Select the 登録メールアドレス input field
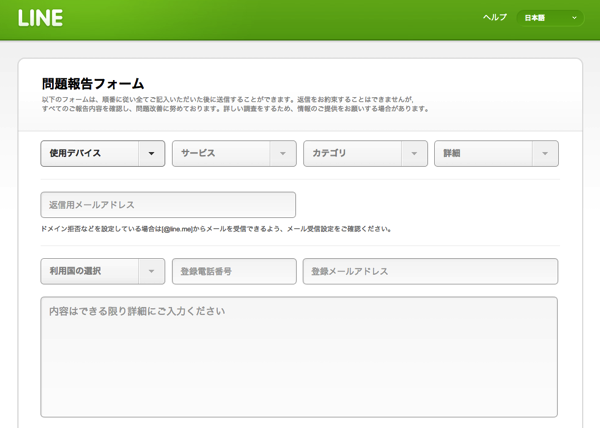 430,271
